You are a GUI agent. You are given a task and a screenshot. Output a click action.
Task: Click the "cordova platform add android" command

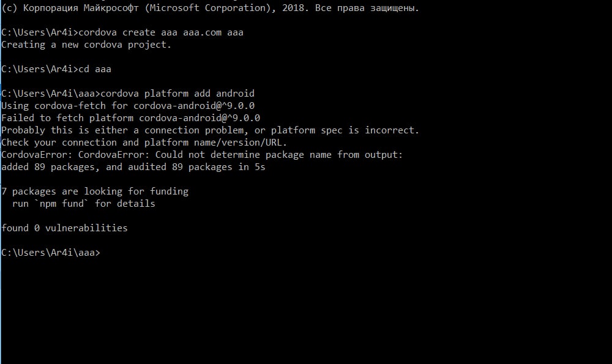pyautogui.click(x=177, y=94)
